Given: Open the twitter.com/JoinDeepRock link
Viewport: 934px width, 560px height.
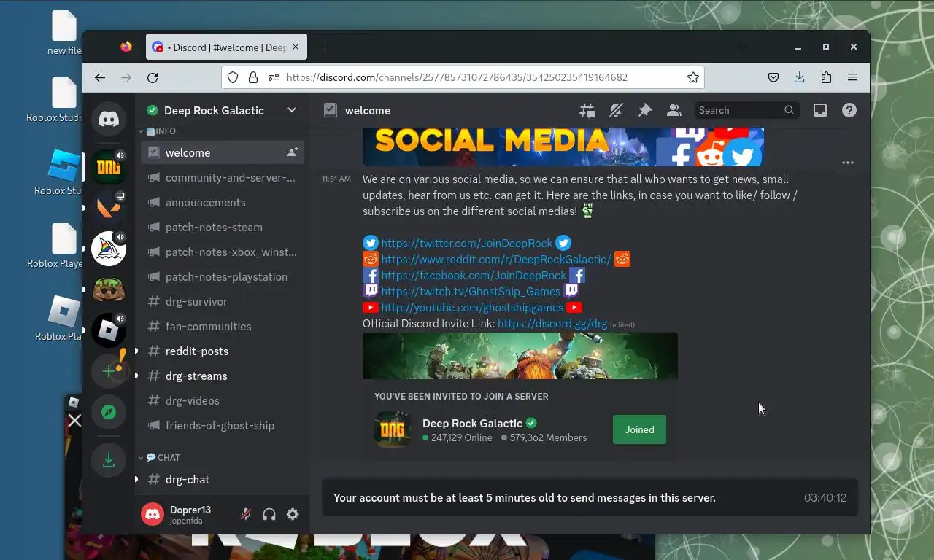Looking at the screenshot, I should pyautogui.click(x=466, y=243).
